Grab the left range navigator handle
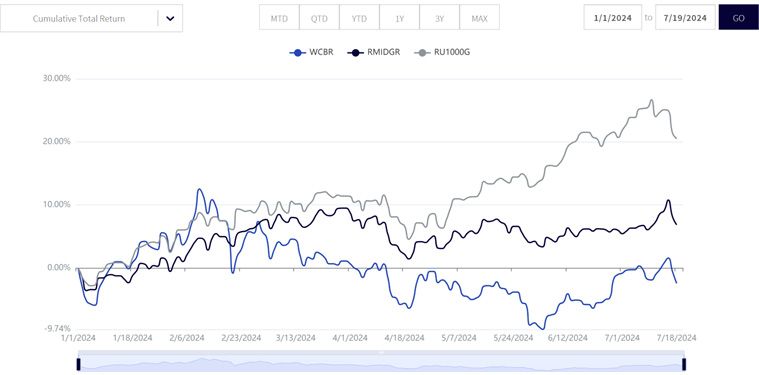Screen dimensions: 759x375 78,364
